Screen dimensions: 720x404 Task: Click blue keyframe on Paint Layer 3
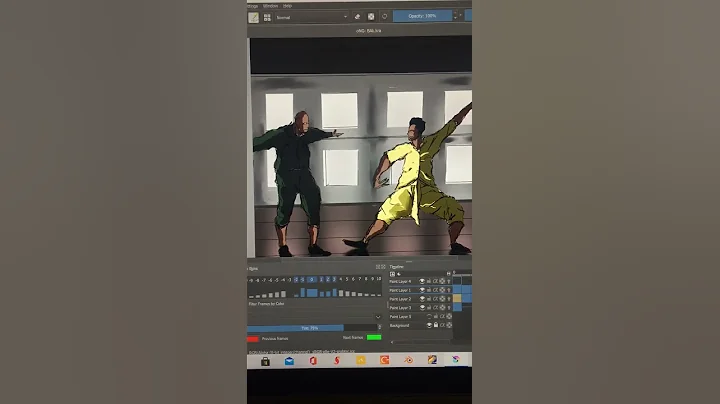pyautogui.click(x=457, y=307)
